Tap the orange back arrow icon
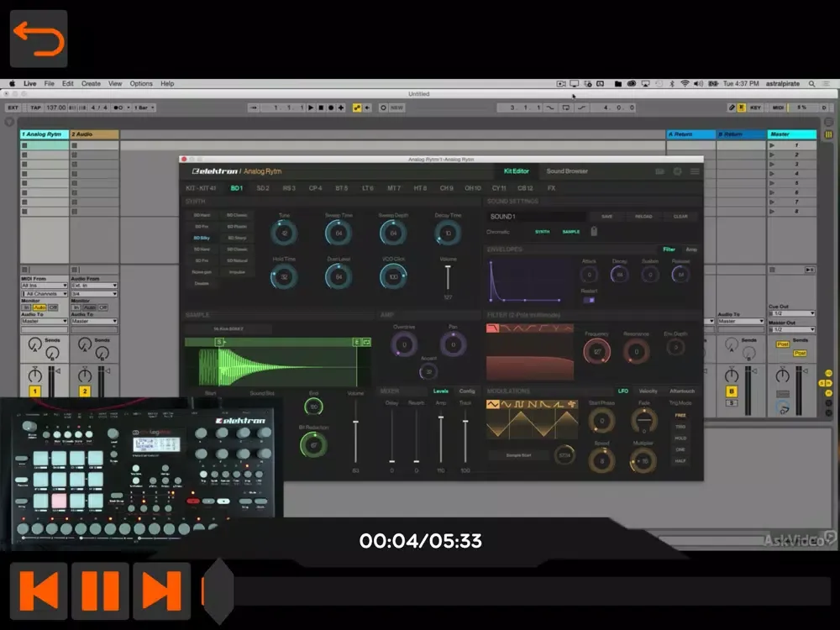 [x=39, y=39]
